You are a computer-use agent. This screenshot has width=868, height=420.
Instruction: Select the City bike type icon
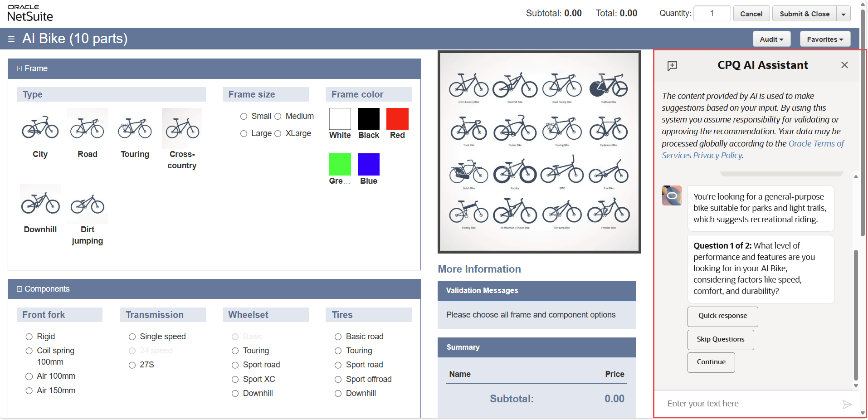click(x=40, y=128)
